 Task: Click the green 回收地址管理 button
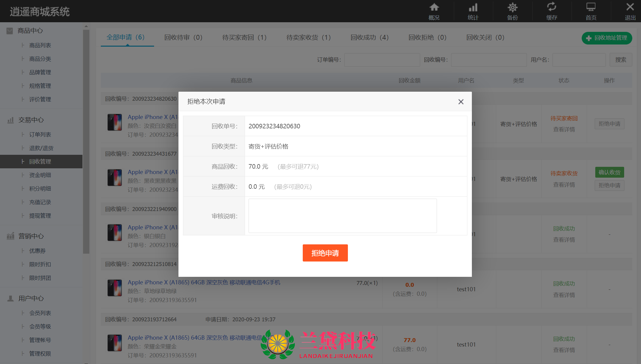tap(607, 38)
